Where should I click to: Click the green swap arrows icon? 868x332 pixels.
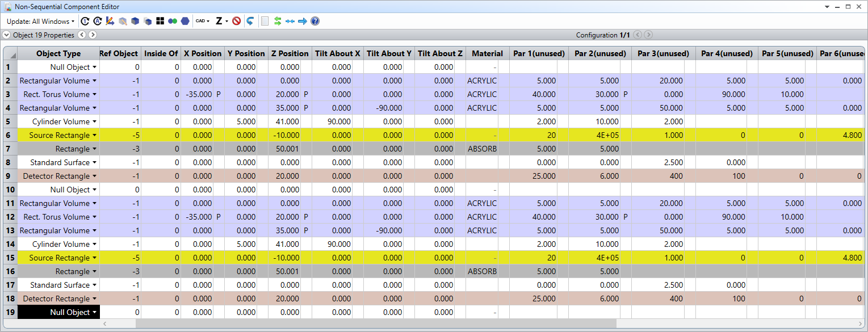(278, 21)
